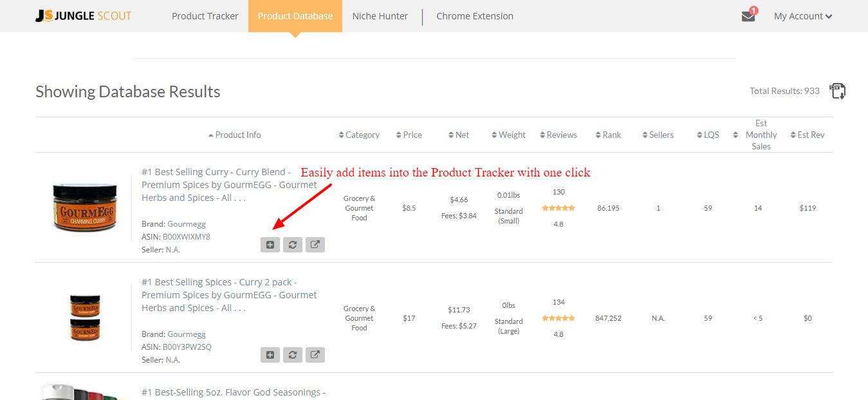Click ASIN B00XWIXMY8
The width and height of the screenshot is (868, 400).
(187, 236)
